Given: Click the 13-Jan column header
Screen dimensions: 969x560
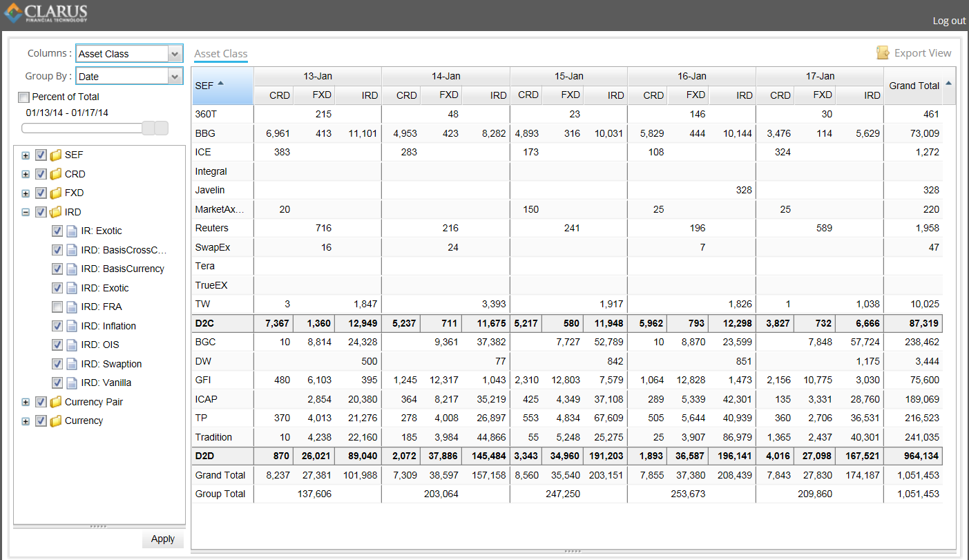Looking at the screenshot, I should [318, 76].
